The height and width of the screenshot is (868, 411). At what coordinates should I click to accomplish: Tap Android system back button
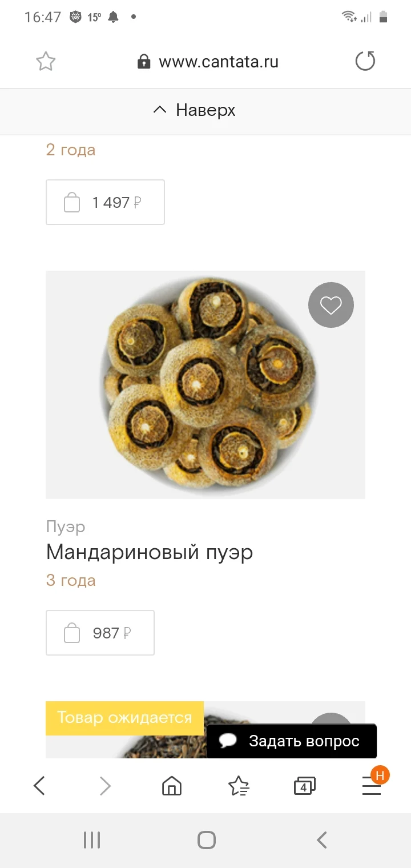tap(321, 840)
